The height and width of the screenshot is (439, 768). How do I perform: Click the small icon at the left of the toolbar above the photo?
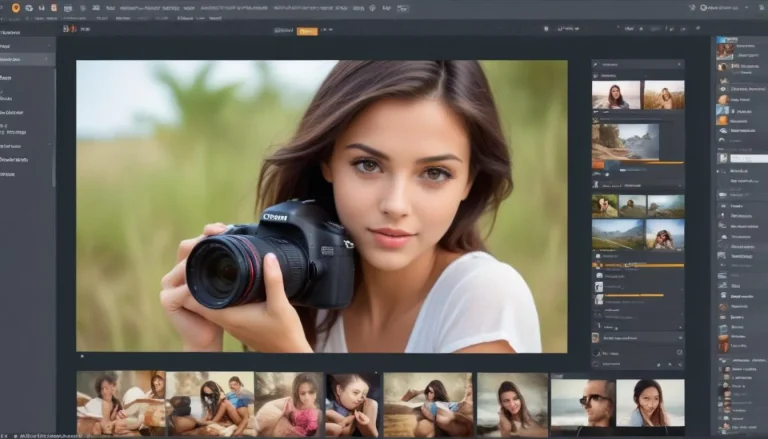67,29
